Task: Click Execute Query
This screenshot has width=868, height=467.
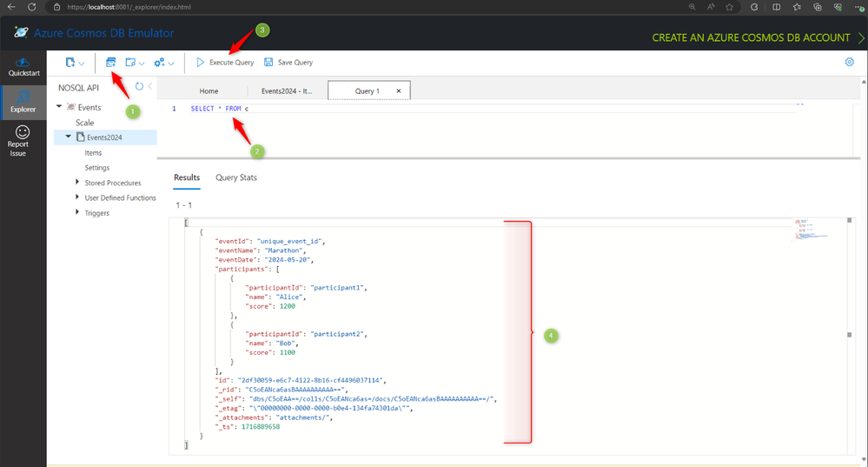Action: pos(225,63)
